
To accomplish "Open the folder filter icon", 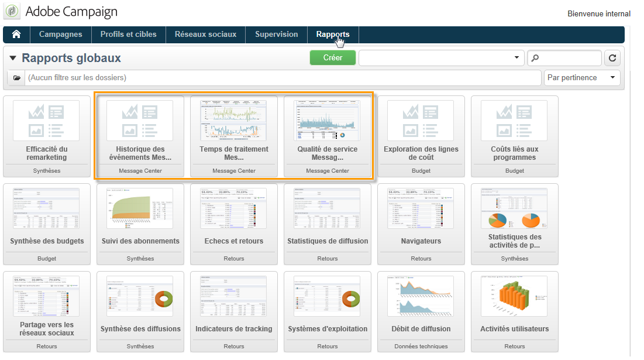I will pyautogui.click(x=16, y=78).
